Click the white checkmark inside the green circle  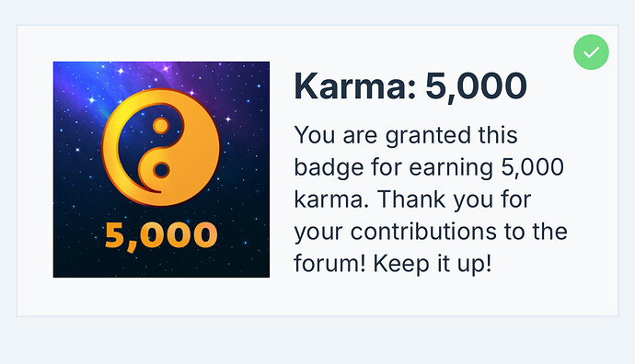pyautogui.click(x=591, y=52)
